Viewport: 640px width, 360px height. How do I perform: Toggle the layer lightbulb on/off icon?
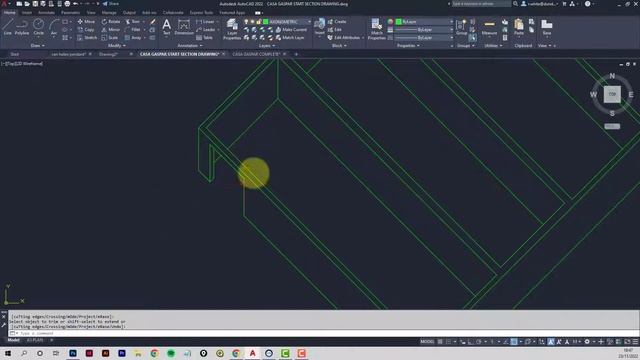pyautogui.click(x=246, y=22)
